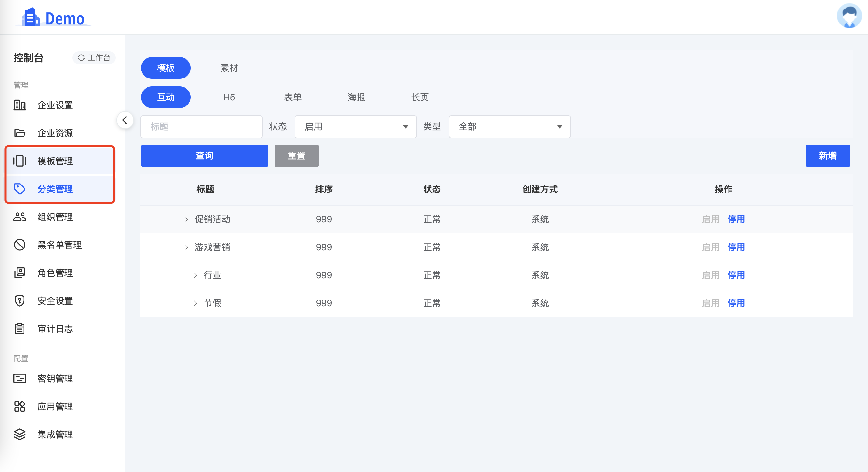Click the 应用管理 grid icon
This screenshot has width=868, height=472.
pos(20,407)
